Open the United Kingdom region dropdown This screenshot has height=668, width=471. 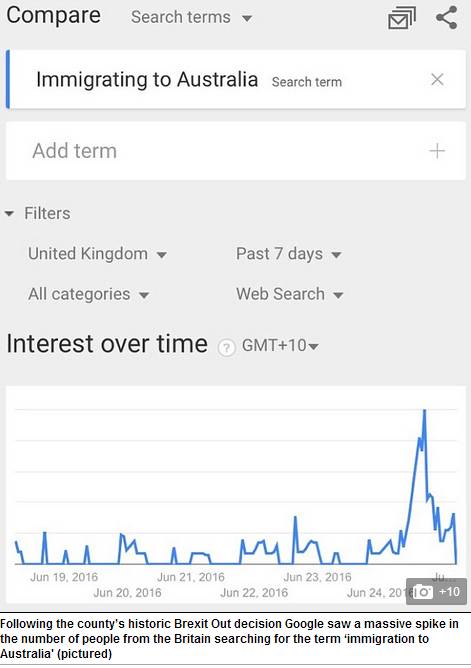pyautogui.click(x=97, y=254)
